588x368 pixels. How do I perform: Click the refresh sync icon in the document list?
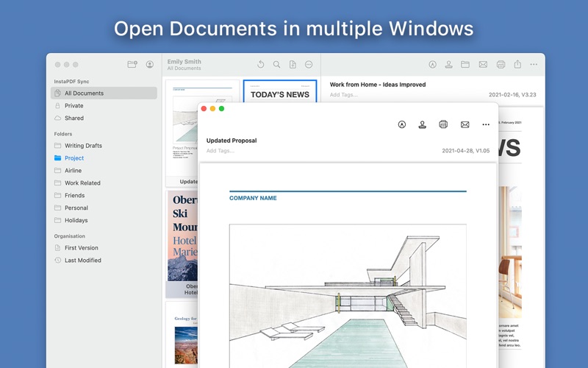point(261,64)
